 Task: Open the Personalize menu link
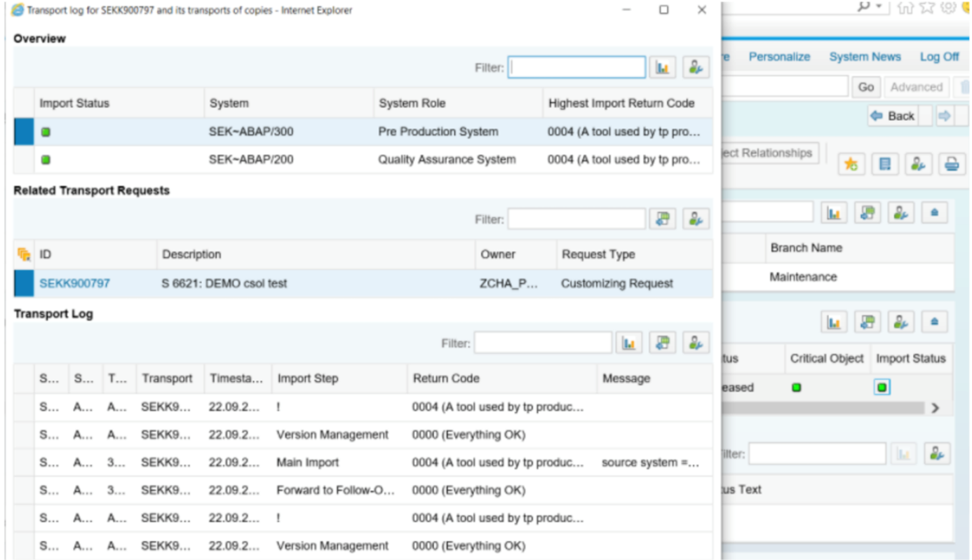pyautogui.click(x=779, y=57)
